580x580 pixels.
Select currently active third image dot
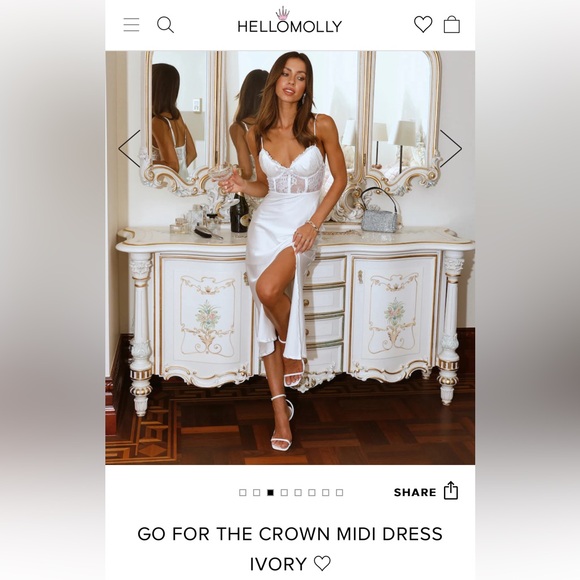pos(270,492)
